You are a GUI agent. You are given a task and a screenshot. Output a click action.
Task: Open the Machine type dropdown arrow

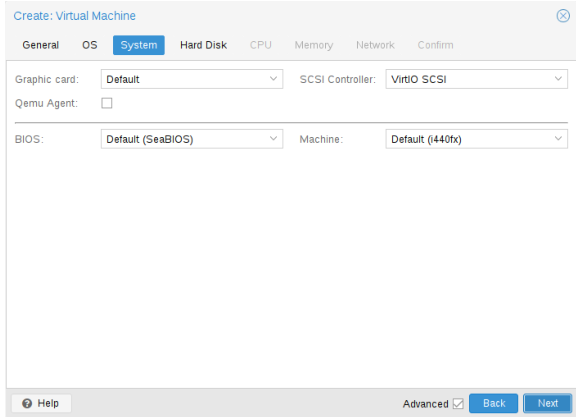[558, 139]
